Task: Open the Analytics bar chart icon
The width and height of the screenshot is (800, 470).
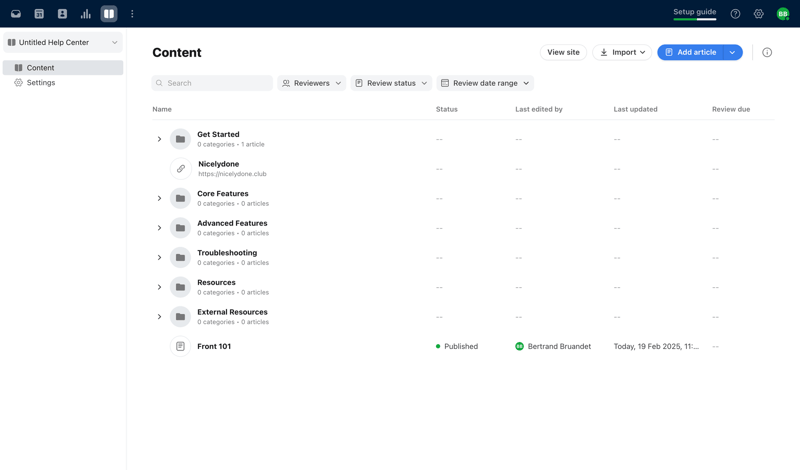Action: pyautogui.click(x=86, y=14)
